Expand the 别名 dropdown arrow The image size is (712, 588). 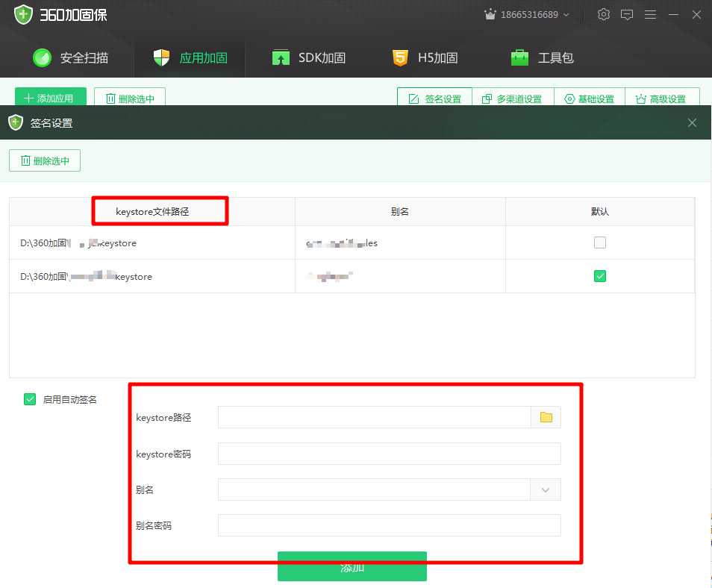coord(546,490)
